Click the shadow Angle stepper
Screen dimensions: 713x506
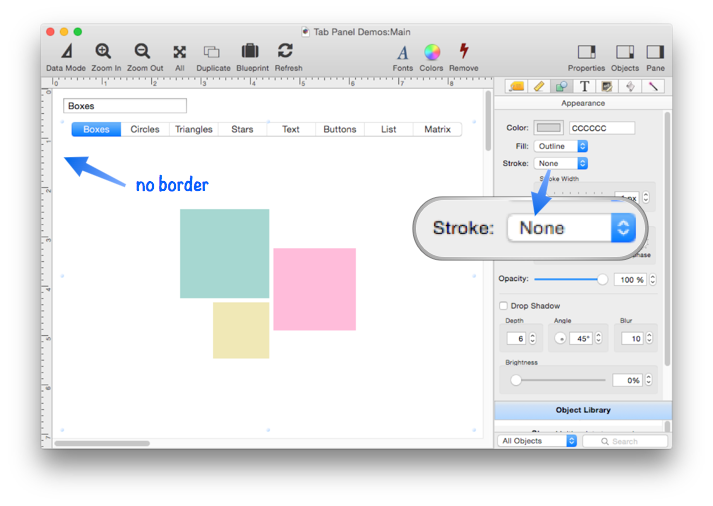(x=598, y=338)
